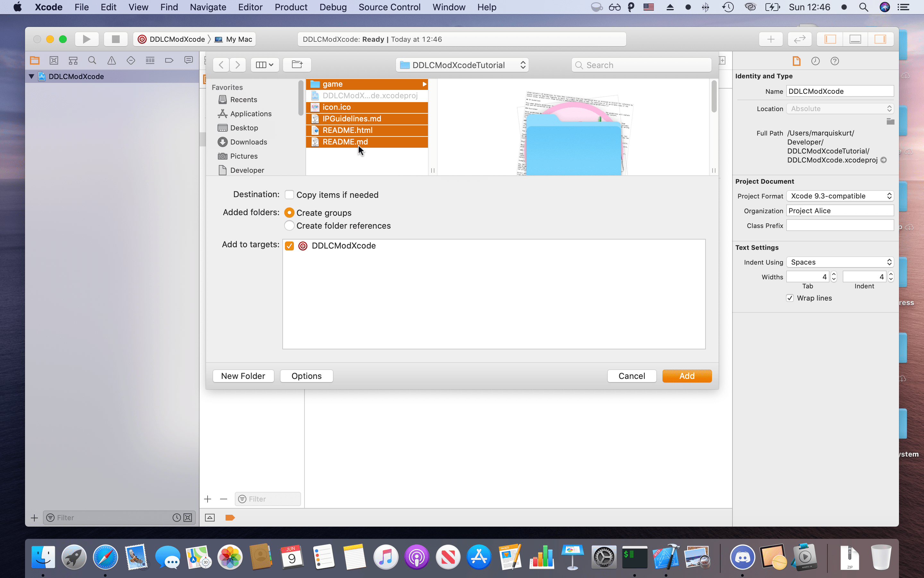Choose location using folder icon in inspector
The width and height of the screenshot is (924, 578).
[x=890, y=122]
